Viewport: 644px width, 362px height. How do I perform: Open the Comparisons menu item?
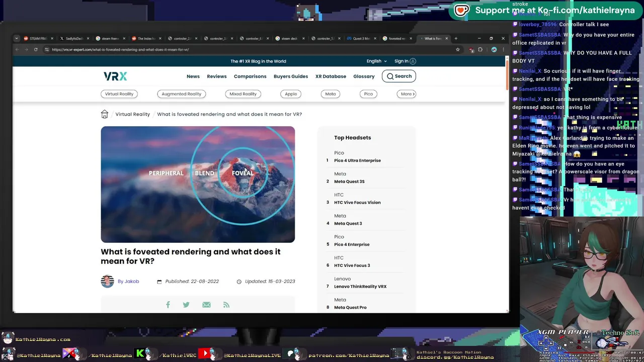tap(250, 76)
